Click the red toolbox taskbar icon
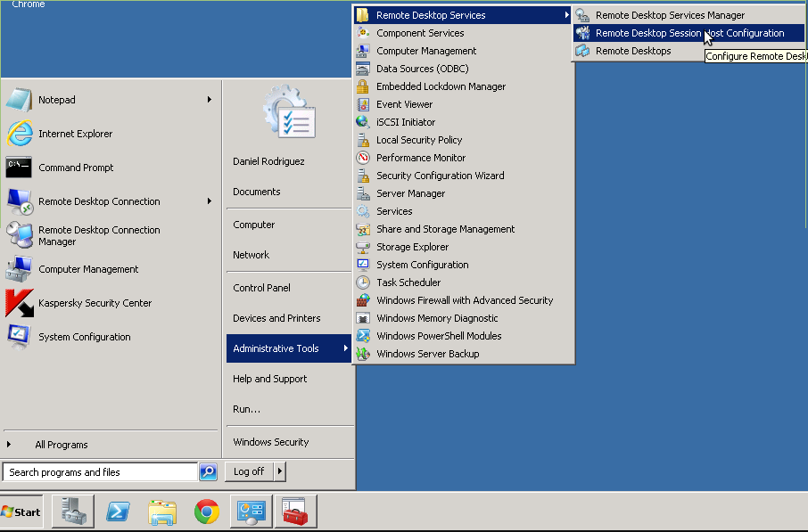The image size is (808, 532). 296,512
